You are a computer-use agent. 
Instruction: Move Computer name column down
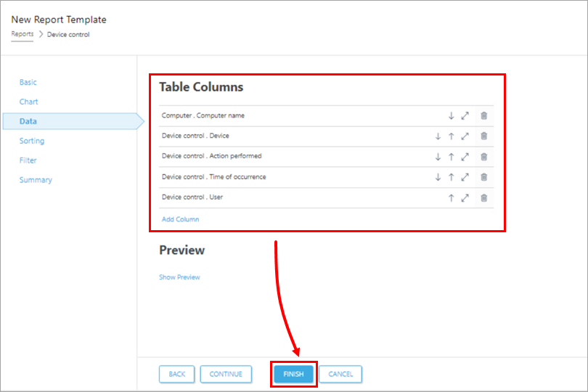tap(451, 115)
